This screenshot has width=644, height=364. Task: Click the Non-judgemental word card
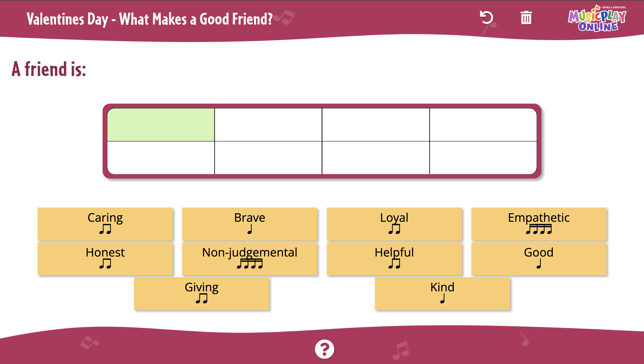point(250,259)
